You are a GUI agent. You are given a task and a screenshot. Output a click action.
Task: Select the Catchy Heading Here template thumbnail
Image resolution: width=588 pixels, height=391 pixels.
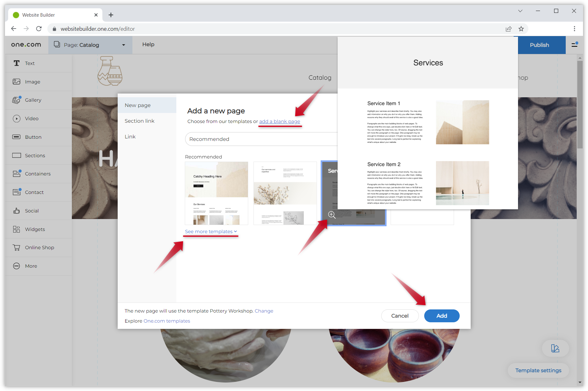tap(216, 193)
